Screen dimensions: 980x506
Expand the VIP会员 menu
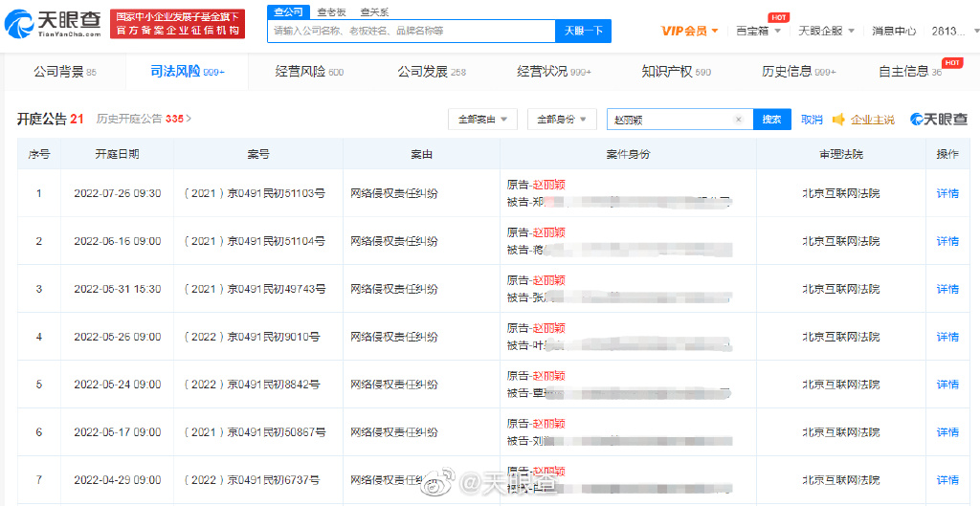pos(689,31)
